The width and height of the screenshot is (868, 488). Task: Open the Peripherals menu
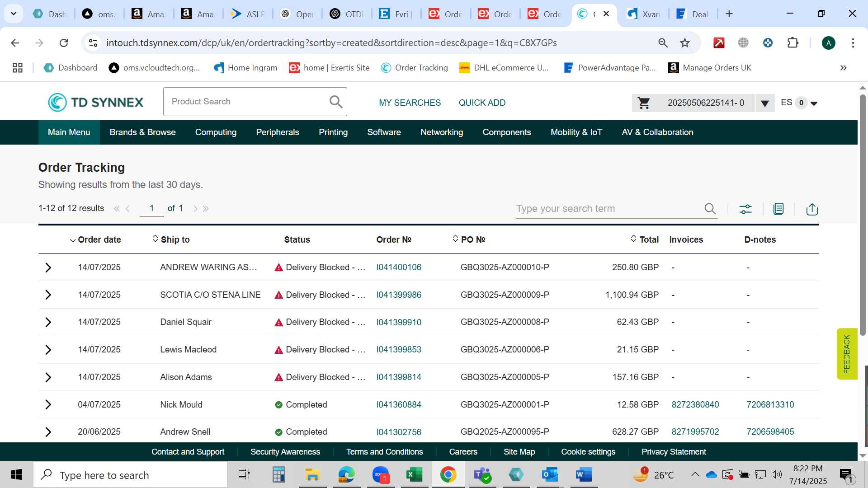click(x=278, y=132)
